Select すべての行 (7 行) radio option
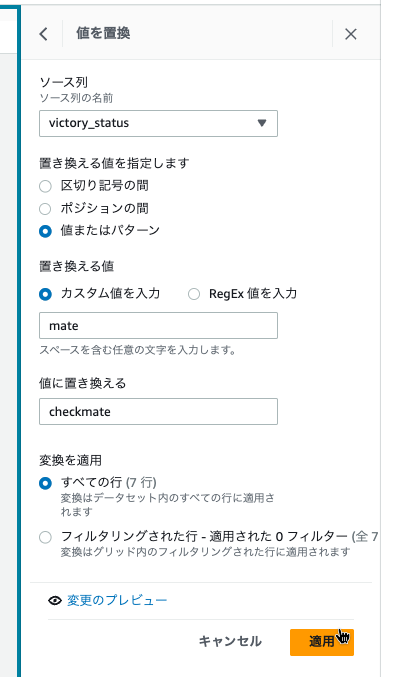This screenshot has width=400, height=677. (x=45, y=483)
